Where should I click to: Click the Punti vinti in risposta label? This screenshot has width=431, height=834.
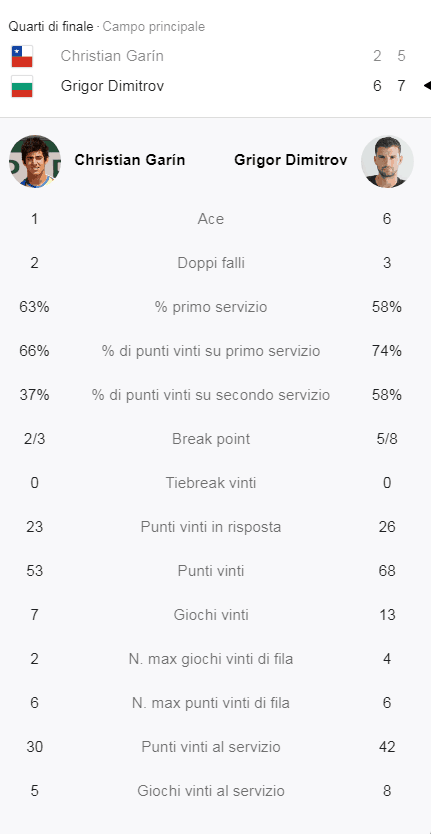pyautogui.click(x=211, y=527)
